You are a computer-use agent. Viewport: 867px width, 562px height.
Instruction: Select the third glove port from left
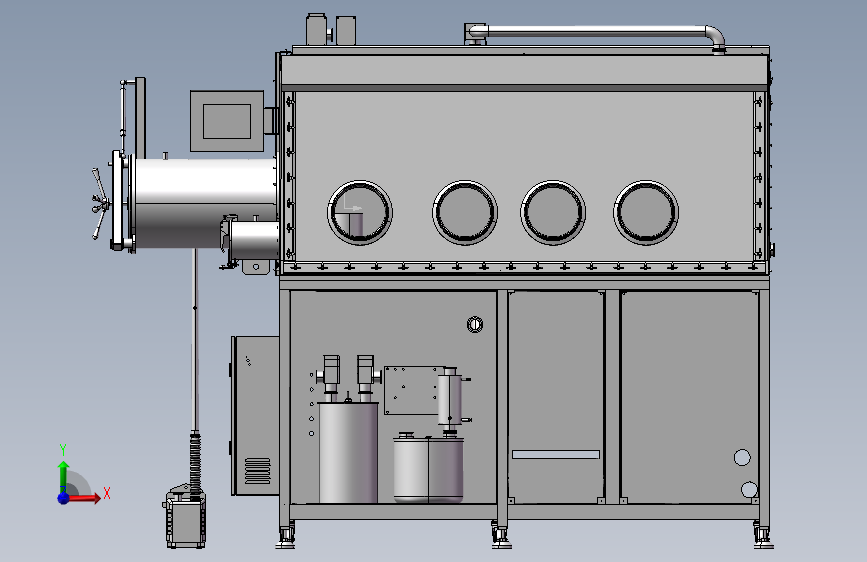click(x=553, y=212)
